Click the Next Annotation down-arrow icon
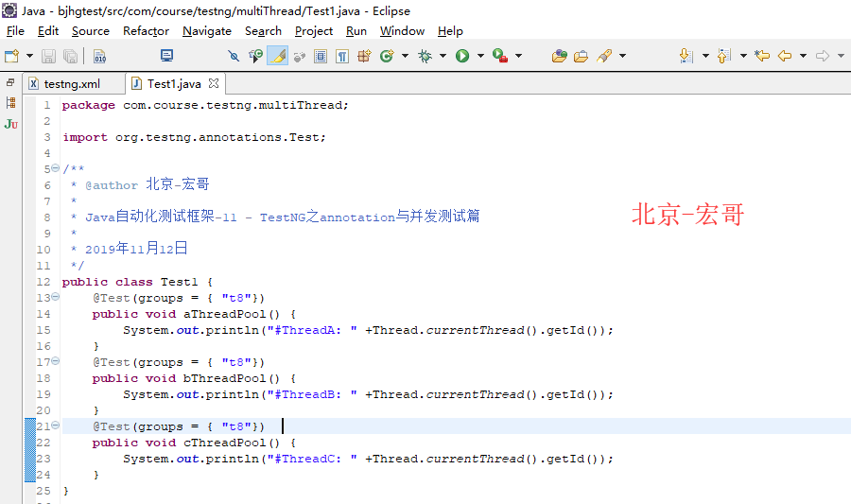851x504 pixels. point(686,56)
